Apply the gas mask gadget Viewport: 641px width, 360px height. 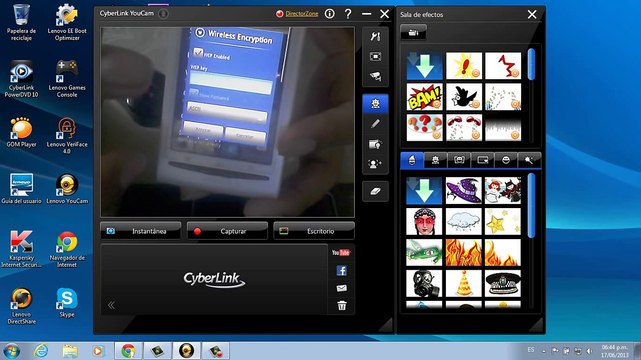click(x=424, y=283)
